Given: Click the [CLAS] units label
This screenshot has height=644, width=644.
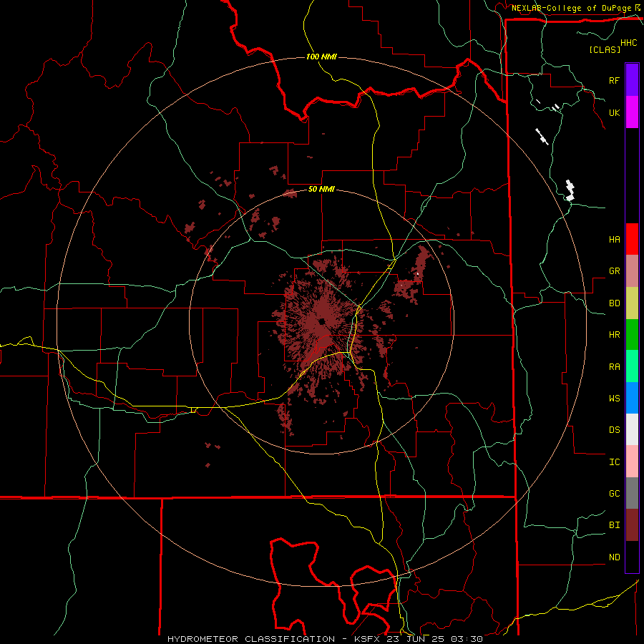Looking at the screenshot, I should 605,49.
